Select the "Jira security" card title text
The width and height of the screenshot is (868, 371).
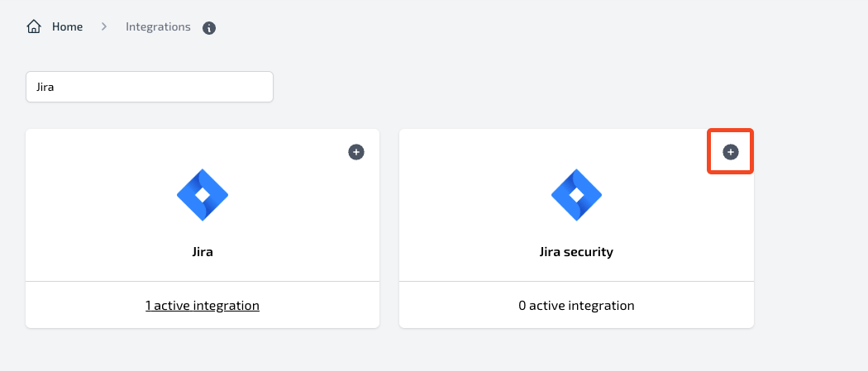[x=576, y=252]
